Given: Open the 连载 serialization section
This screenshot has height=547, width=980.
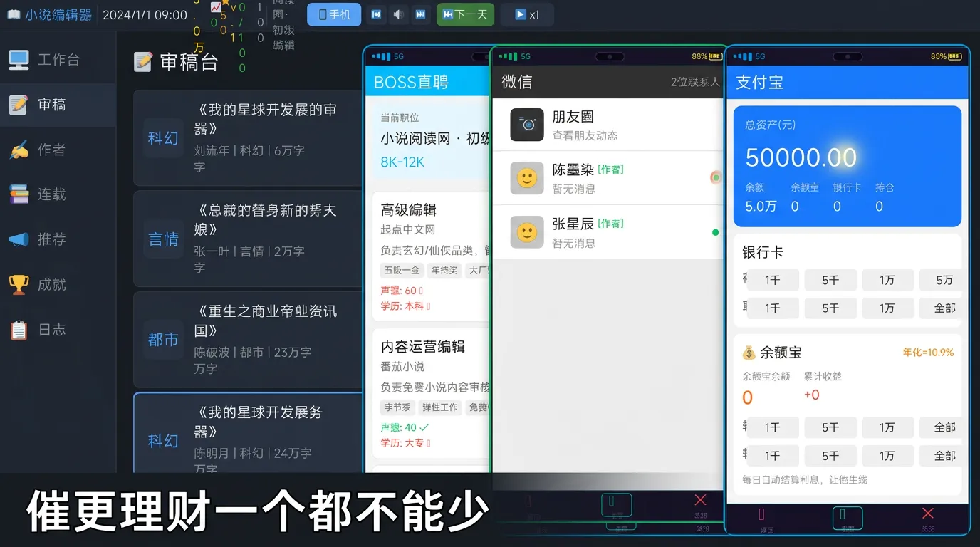Looking at the screenshot, I should pos(58,194).
